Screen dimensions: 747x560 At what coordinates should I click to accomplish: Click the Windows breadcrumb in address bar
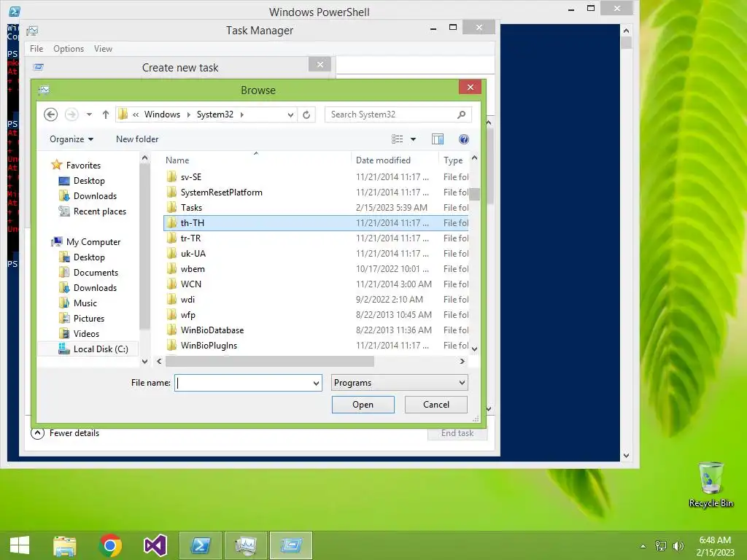pos(163,114)
